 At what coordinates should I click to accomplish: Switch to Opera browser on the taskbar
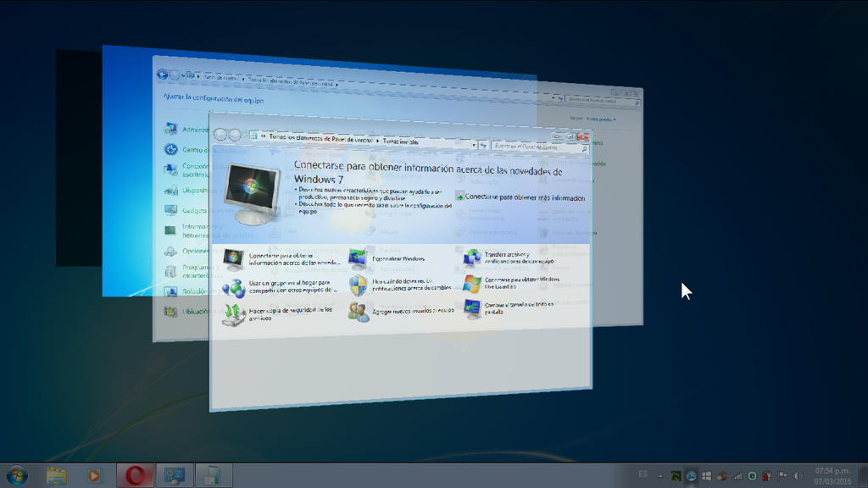(135, 476)
